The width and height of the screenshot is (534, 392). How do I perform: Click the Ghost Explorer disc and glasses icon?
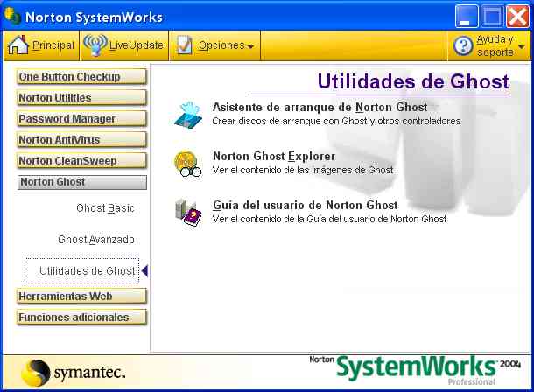187,164
